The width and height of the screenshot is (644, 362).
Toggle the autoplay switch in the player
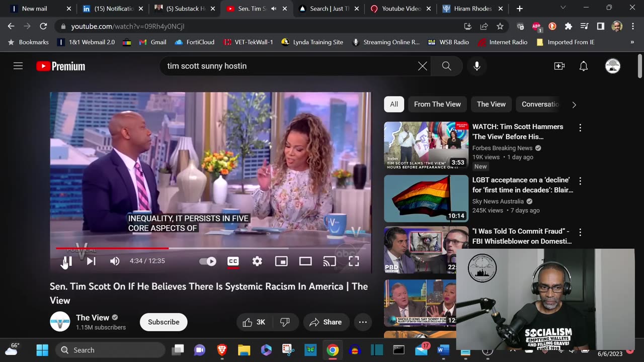pos(208,261)
